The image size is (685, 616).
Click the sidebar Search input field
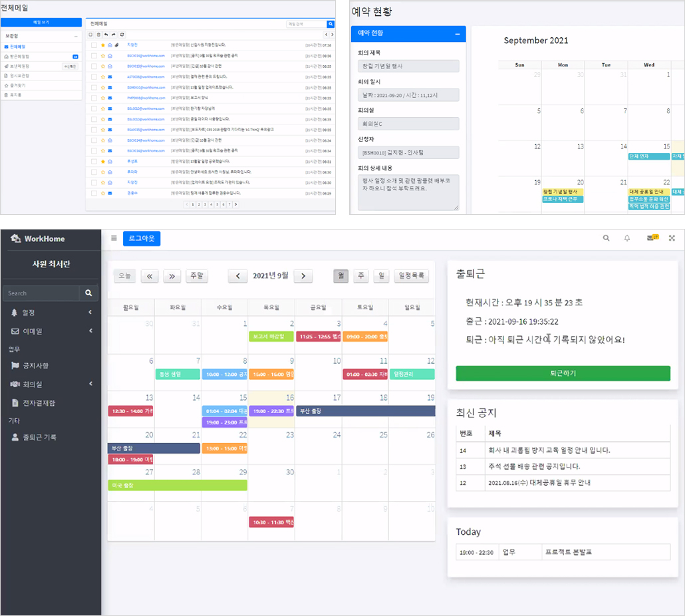(x=41, y=293)
